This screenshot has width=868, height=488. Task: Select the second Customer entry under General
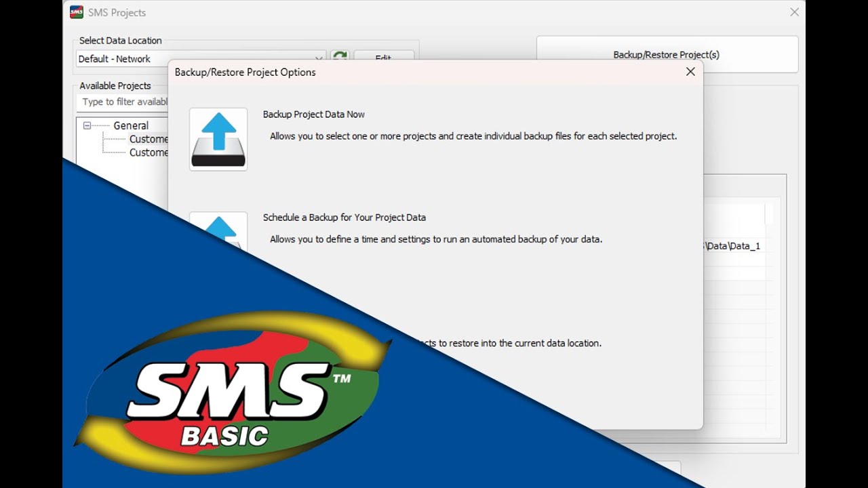[x=149, y=152]
